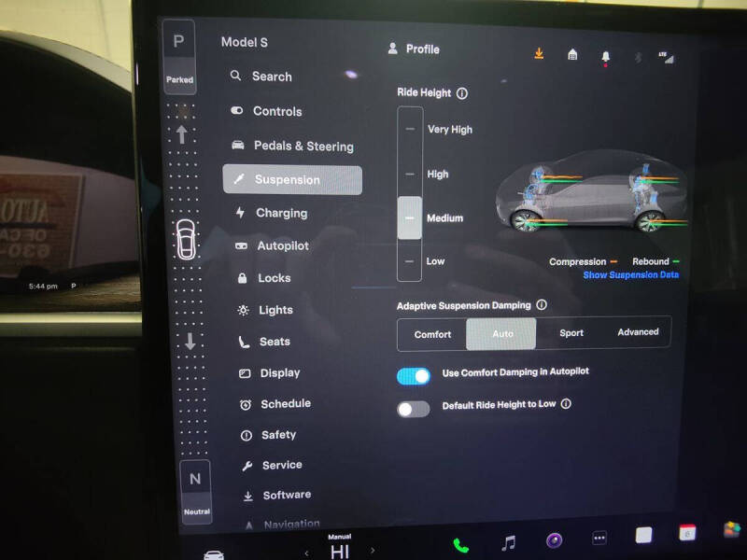
Task: Set ride height slider to Low
Action: (409, 261)
